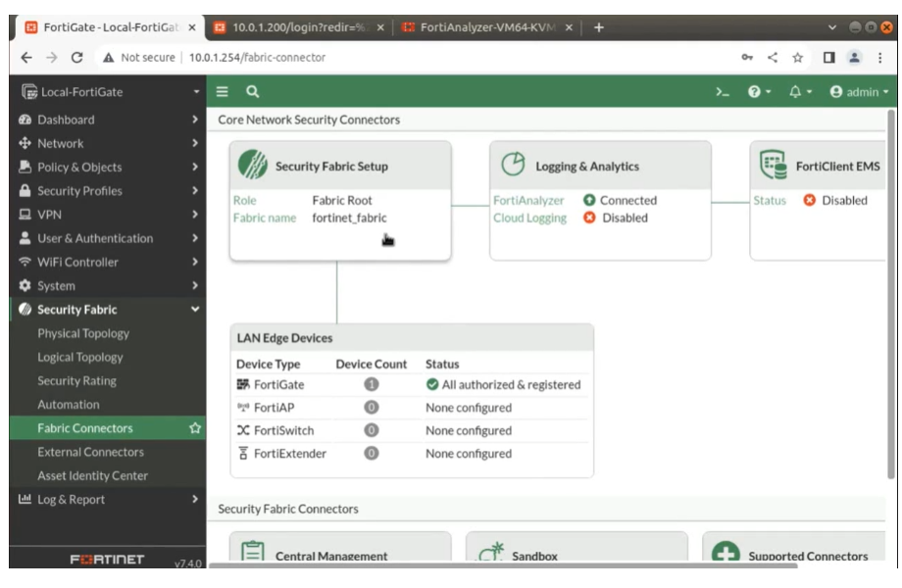The image size is (902, 588).
Task: Reload the page with browser refresh button
Action: pos(77,58)
